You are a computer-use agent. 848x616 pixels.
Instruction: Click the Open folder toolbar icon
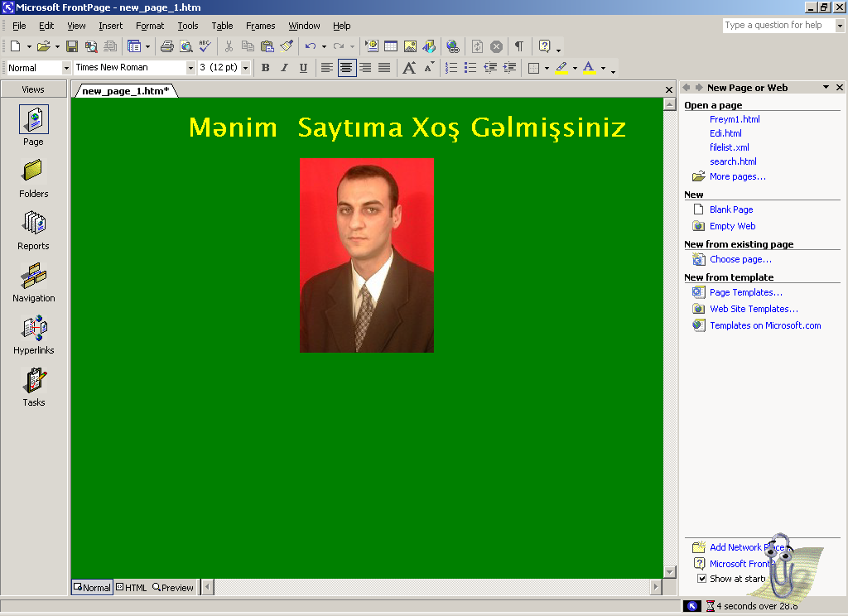[x=44, y=46]
